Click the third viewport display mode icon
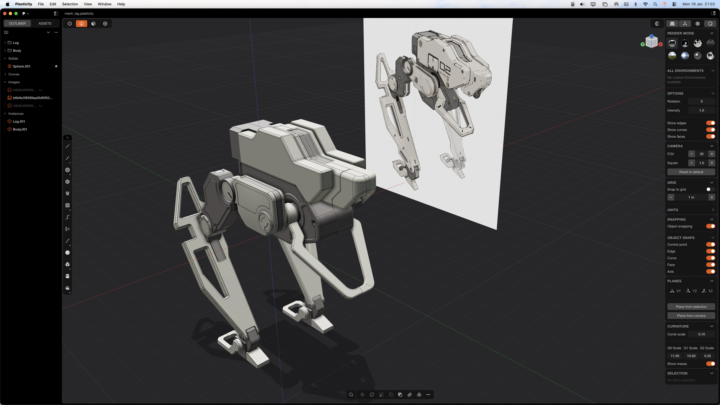Screen dimensions: 720x405 93,23
